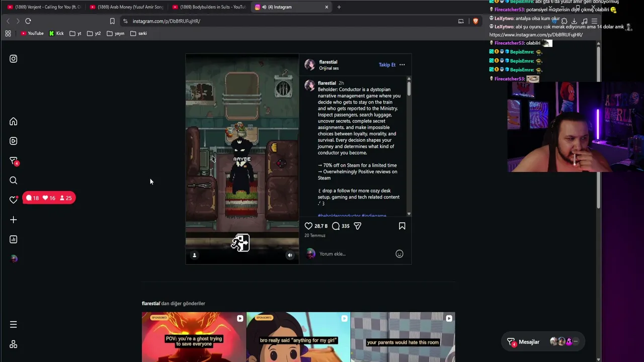Follow flarestial with Takip Et
Viewport: 644px width, 362px height.
point(387,65)
